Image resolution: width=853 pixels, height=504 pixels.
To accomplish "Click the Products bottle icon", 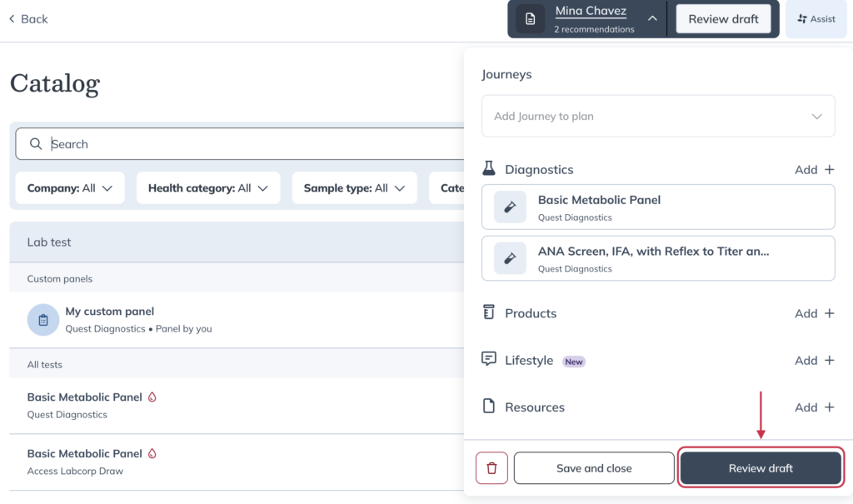I will coord(489,312).
